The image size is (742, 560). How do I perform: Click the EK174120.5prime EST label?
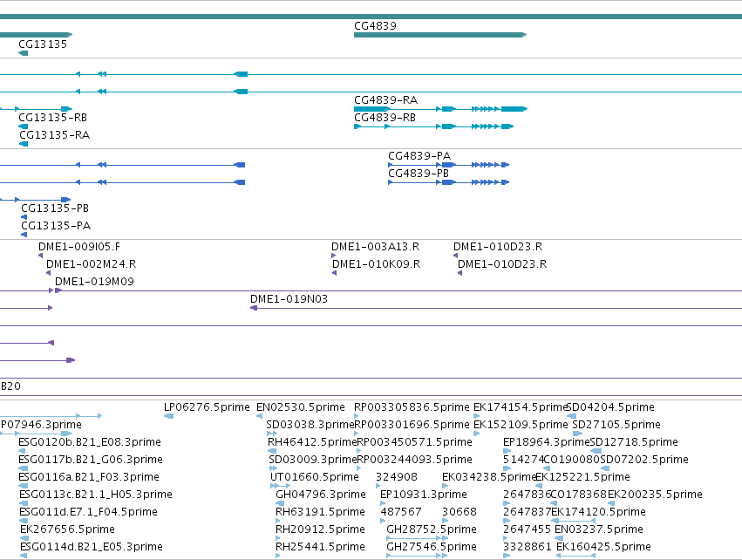599,512
